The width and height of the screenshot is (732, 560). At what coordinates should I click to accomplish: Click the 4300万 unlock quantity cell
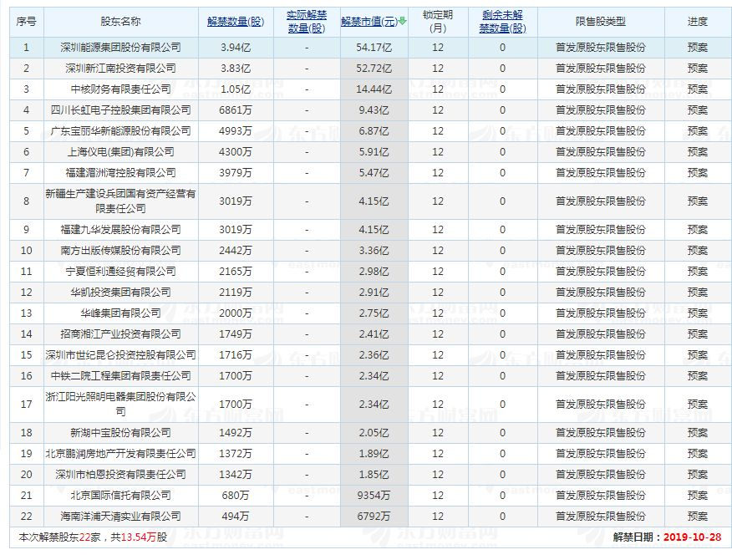pos(236,152)
